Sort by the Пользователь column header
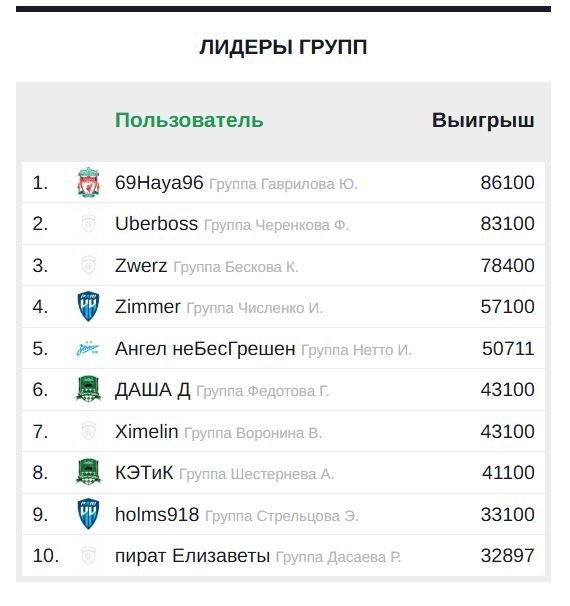Screen dimensions: 570x606 point(189,120)
